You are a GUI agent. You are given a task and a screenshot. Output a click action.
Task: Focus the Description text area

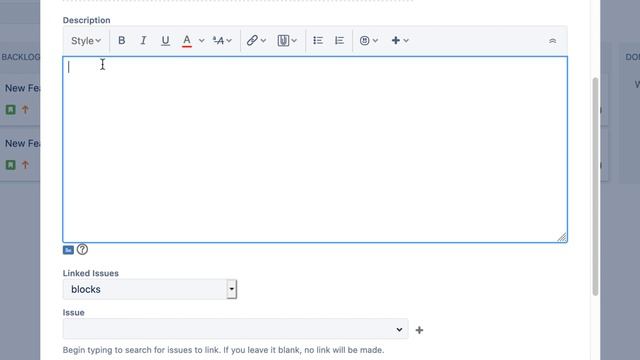[x=315, y=149]
